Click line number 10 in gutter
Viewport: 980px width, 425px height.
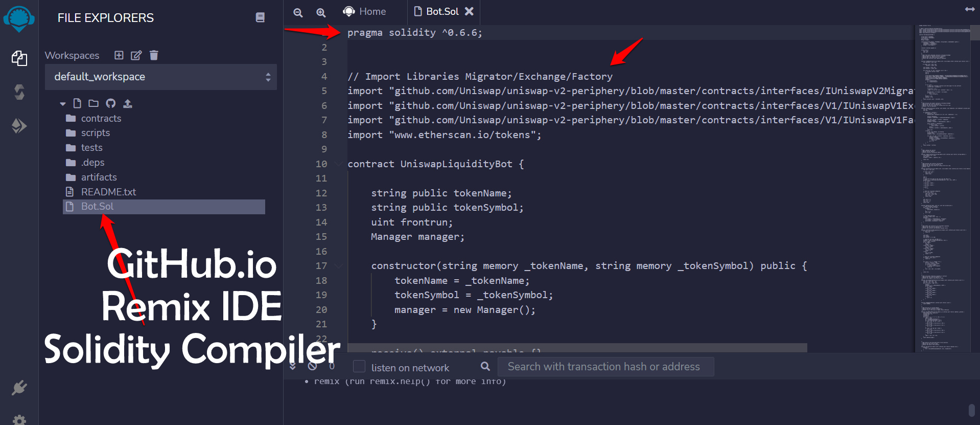click(321, 164)
